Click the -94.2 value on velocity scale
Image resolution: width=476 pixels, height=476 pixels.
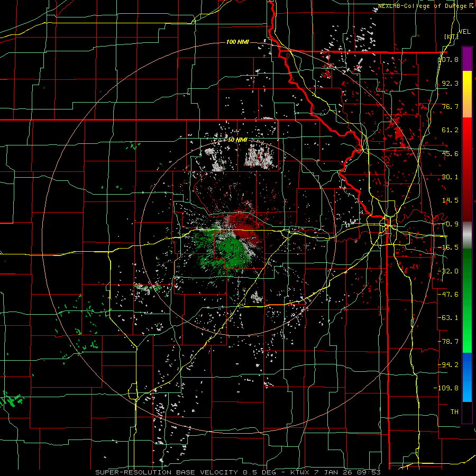[448, 364]
